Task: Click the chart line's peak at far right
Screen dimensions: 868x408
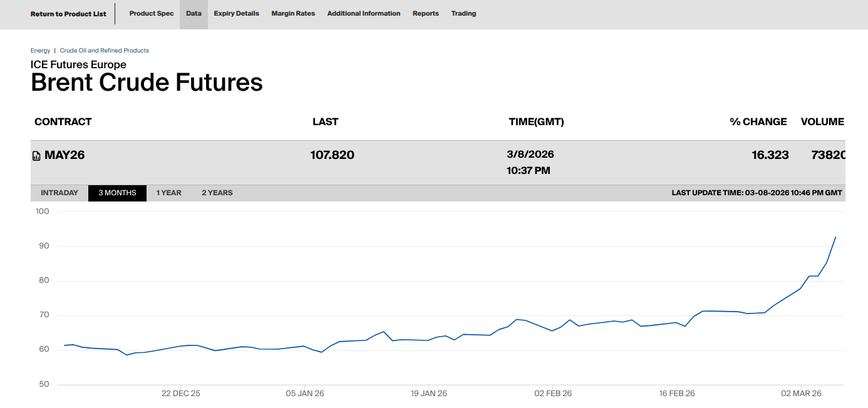Action: (835, 237)
